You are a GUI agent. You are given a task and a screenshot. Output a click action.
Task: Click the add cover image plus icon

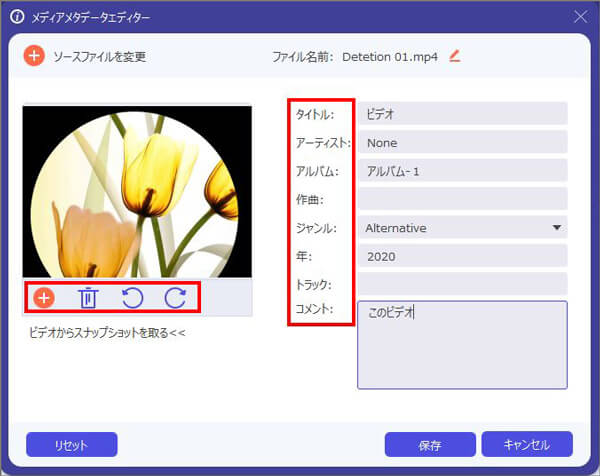pyautogui.click(x=44, y=297)
